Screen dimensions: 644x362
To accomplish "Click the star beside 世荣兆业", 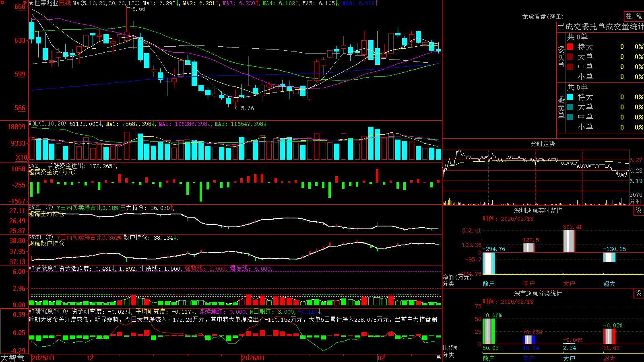I will [x=31, y=3].
